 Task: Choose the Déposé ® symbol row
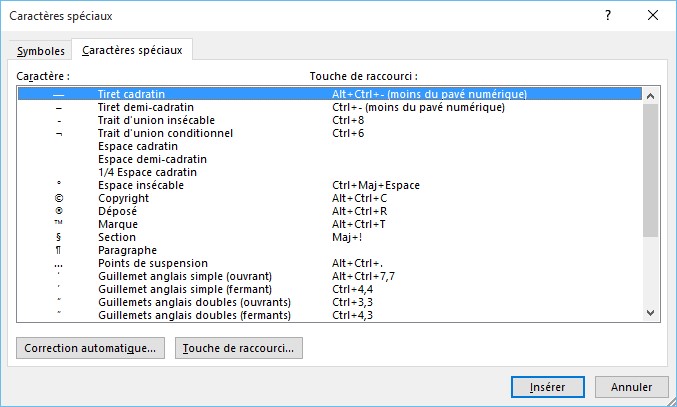[x=118, y=211]
